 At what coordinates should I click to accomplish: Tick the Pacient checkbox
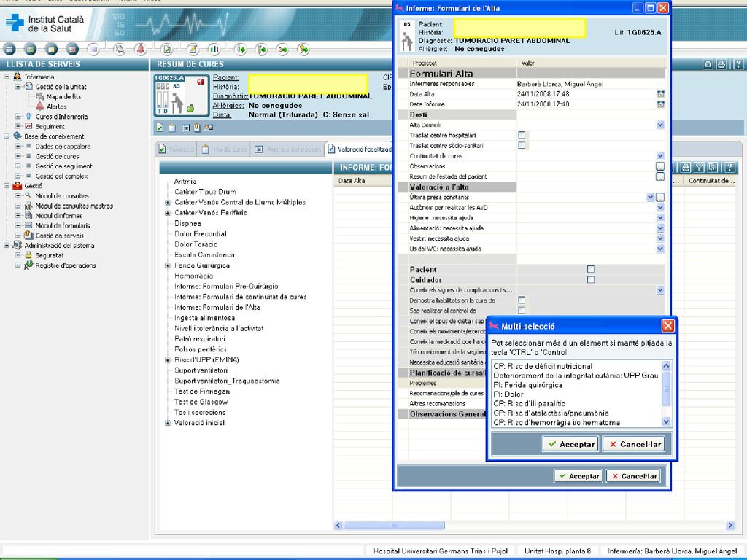click(591, 269)
